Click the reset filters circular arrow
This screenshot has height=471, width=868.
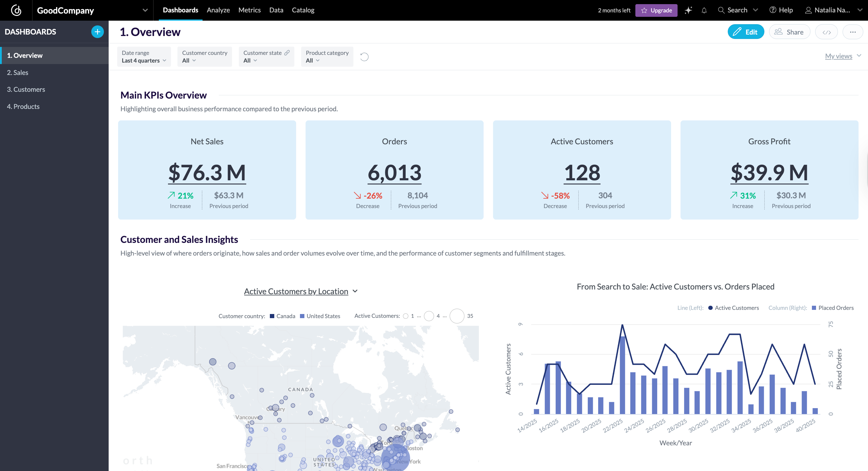tap(364, 57)
